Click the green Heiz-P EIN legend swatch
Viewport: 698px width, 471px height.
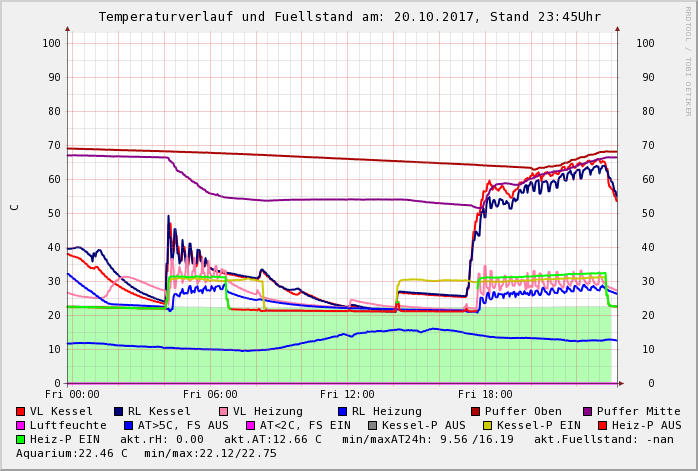[x=21, y=439]
